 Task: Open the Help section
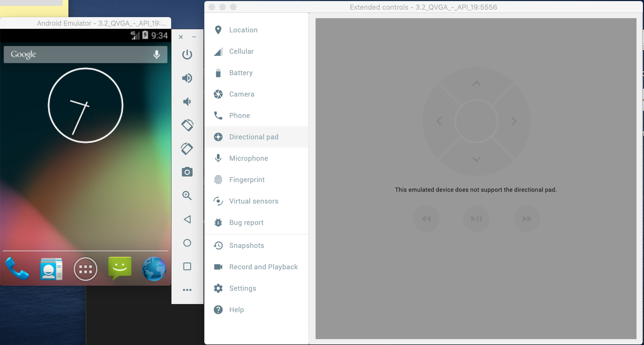coord(236,310)
